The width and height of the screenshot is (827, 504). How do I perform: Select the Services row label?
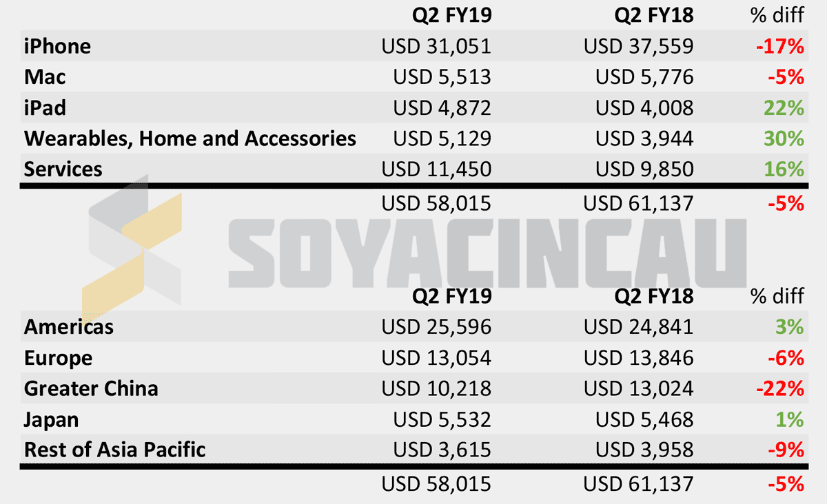(63, 169)
